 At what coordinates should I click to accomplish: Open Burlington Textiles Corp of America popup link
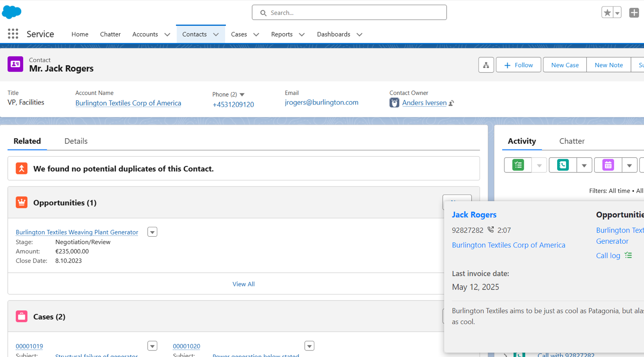[x=508, y=245]
